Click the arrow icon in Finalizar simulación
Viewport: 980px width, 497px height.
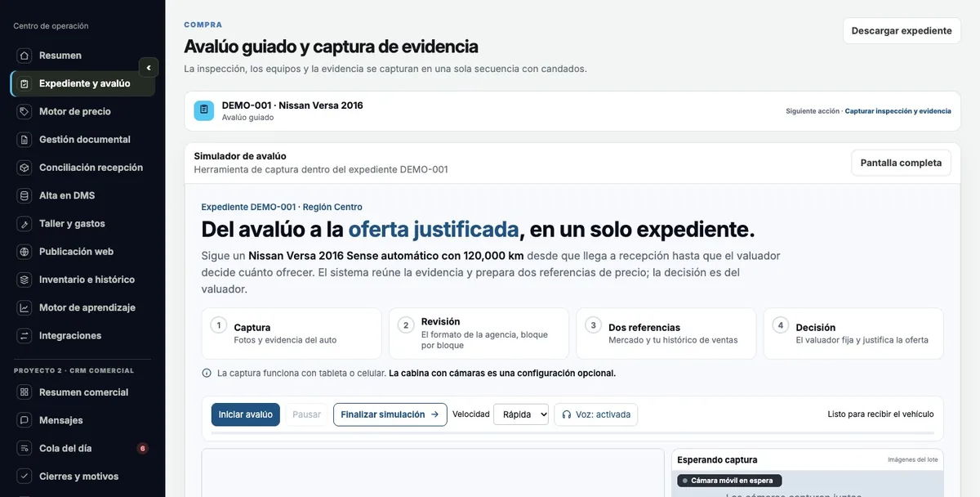click(x=434, y=414)
